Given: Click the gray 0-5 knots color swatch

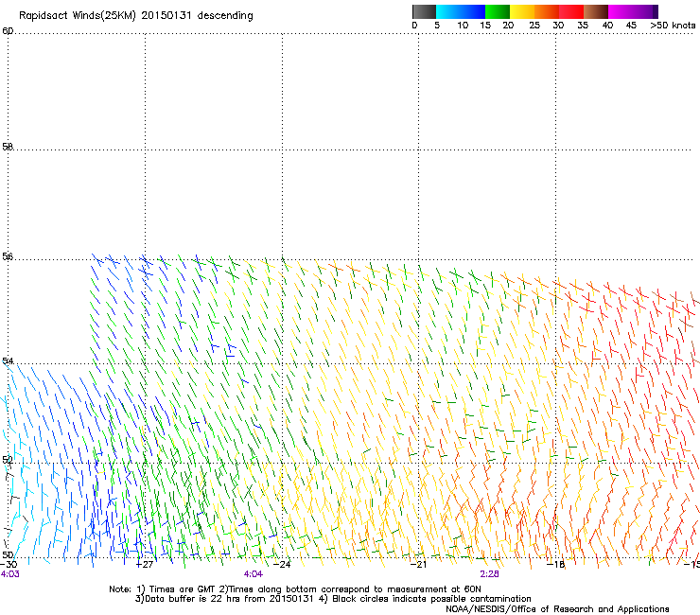Looking at the screenshot, I should [424, 11].
